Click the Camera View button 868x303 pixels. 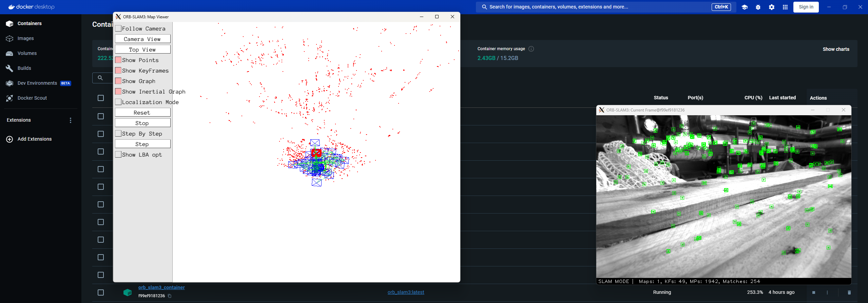[x=142, y=39]
